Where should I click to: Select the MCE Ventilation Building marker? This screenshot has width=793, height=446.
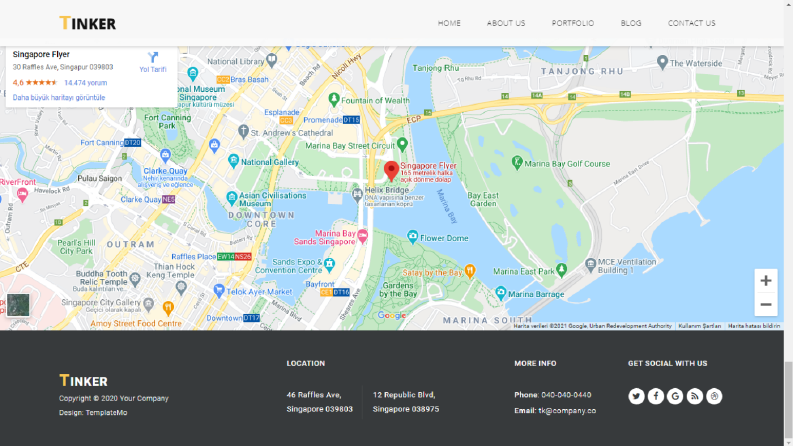pos(590,264)
